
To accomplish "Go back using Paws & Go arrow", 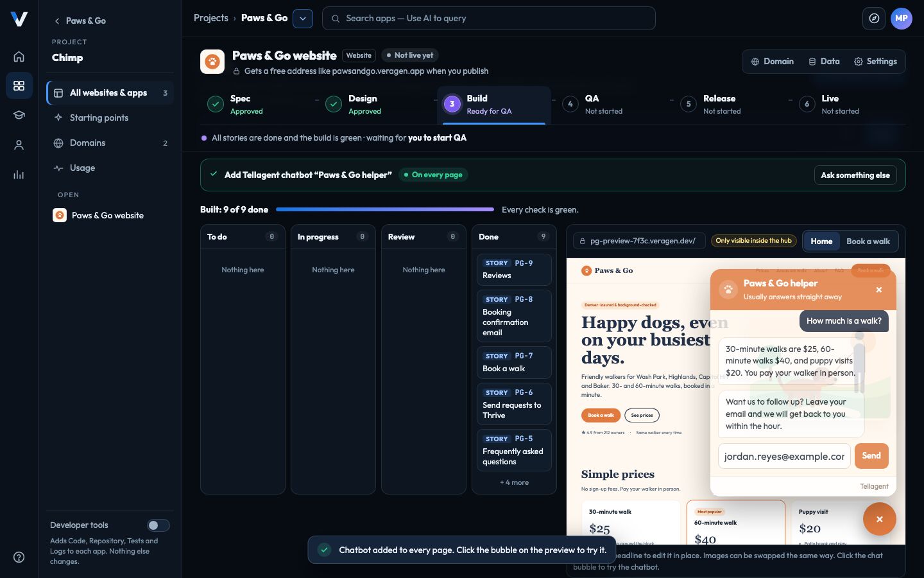I will click(x=80, y=21).
